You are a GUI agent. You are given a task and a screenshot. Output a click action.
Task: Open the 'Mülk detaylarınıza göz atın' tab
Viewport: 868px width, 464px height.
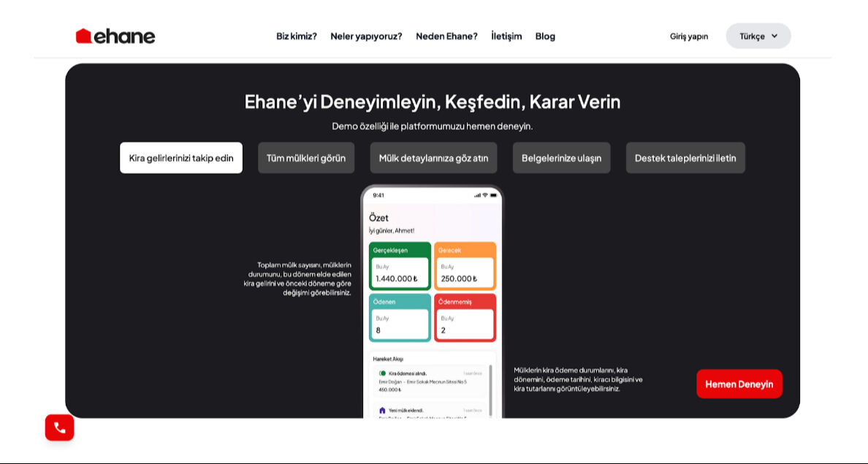(x=433, y=157)
